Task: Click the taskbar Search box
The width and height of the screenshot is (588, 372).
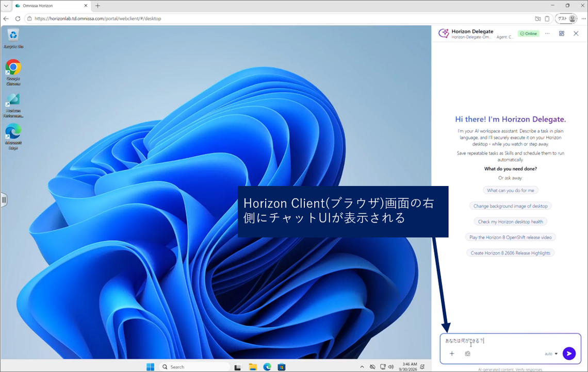Action: pos(194,367)
